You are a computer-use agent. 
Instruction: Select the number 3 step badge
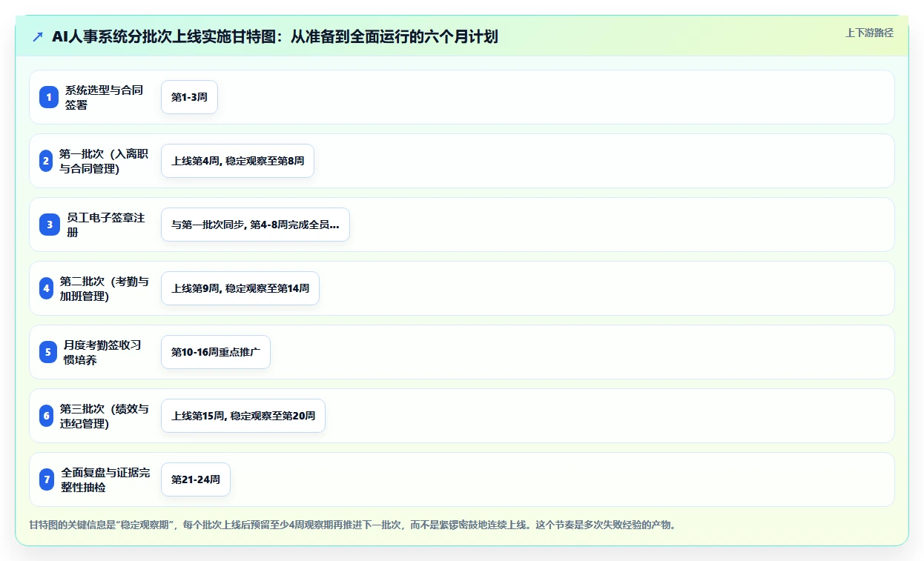point(50,225)
